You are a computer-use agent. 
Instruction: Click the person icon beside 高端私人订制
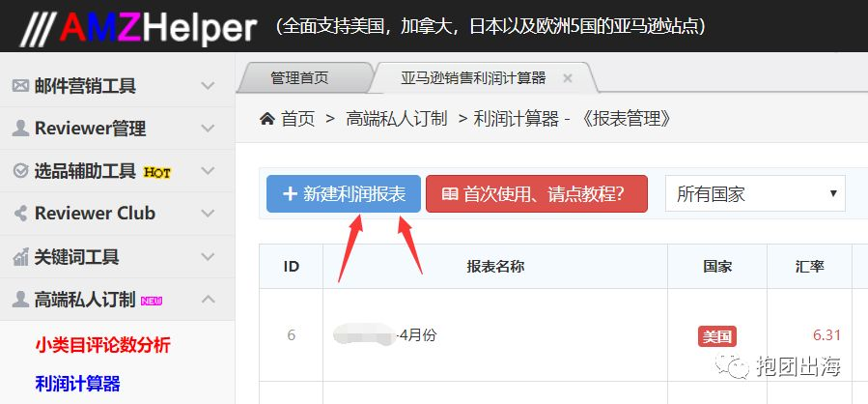pyautogui.click(x=20, y=300)
